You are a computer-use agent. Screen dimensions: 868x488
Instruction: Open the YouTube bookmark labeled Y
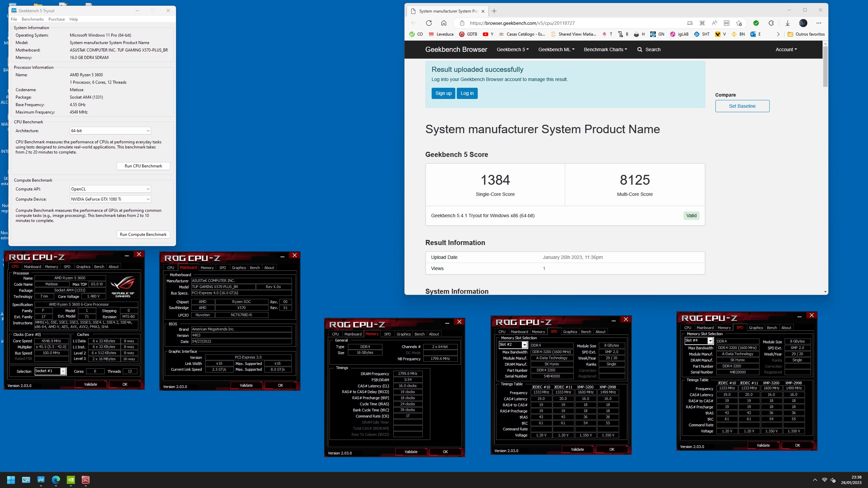coord(488,34)
